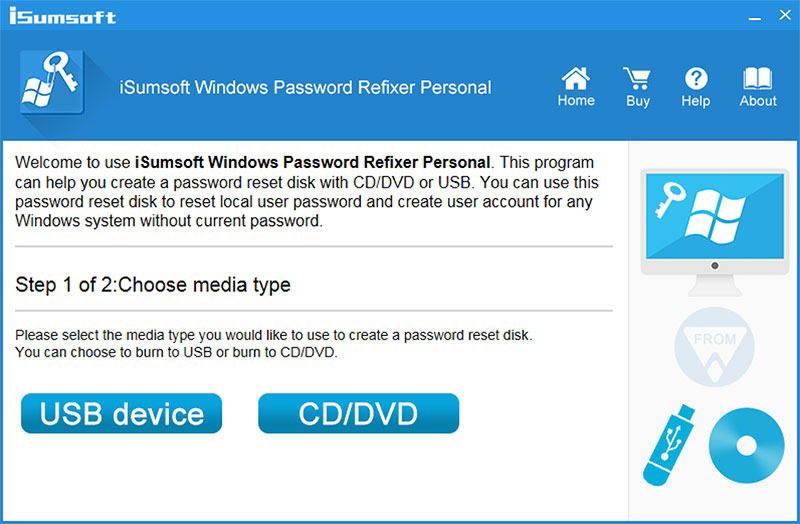800x524 pixels.
Task: Click the monitor illustration with key and Windows logo
Action: (x=714, y=232)
